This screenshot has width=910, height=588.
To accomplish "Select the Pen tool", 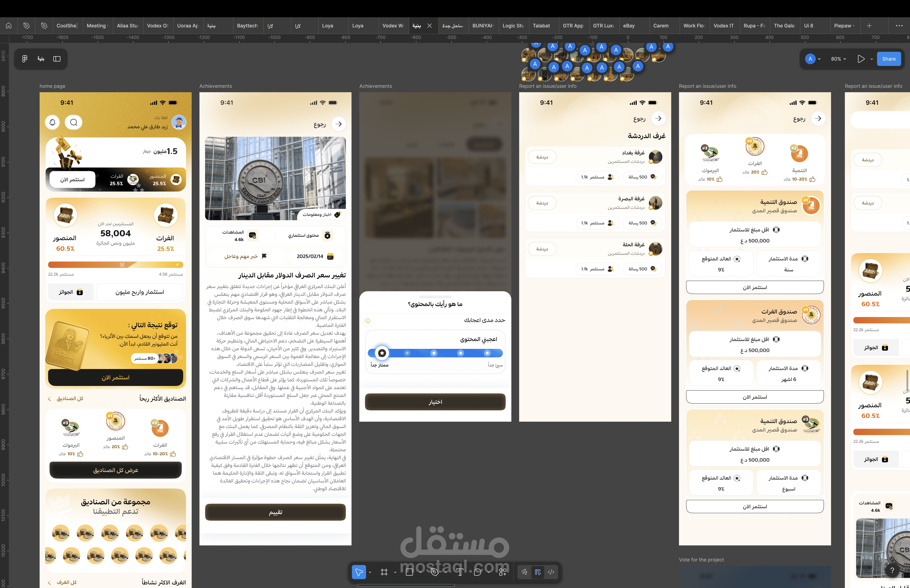I will click(434, 572).
